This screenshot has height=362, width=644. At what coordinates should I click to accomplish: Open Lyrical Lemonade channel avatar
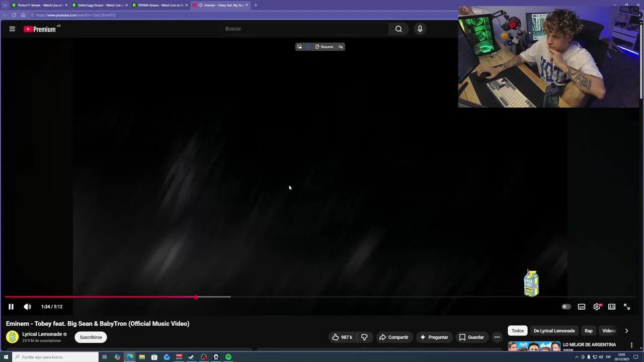point(12,337)
